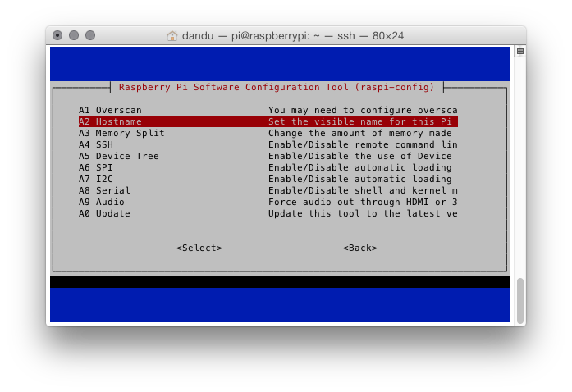This screenshot has height=392, width=572.
Task: Click 'Change the amount of memory made' text
Action: pos(360,133)
